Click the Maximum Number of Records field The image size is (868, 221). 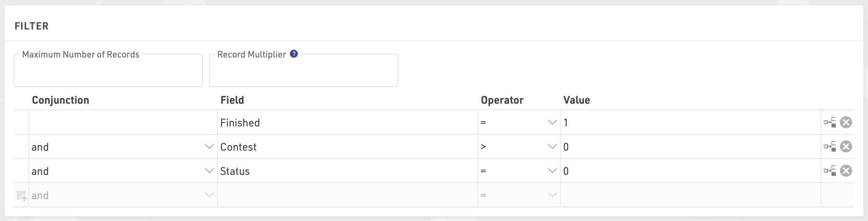pos(108,73)
